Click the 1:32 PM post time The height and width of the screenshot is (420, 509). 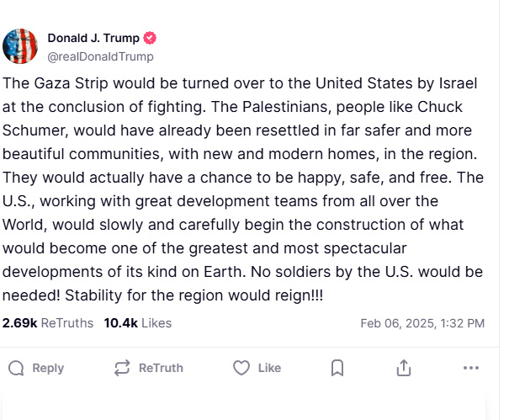(461, 323)
